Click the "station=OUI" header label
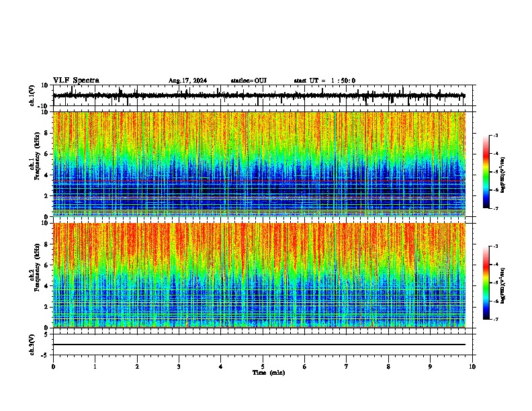Viewport: 532px width, 411px height. pos(249,81)
